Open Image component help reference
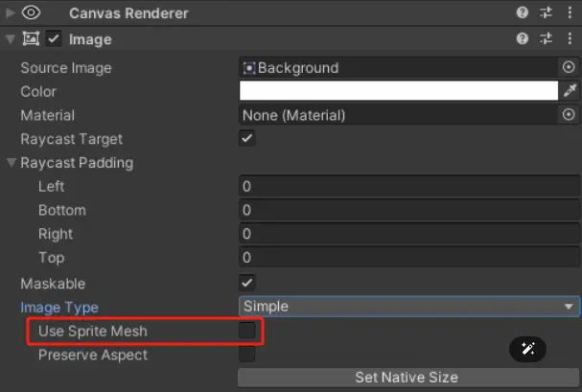Screen dimensions: 582x392 [523, 38]
